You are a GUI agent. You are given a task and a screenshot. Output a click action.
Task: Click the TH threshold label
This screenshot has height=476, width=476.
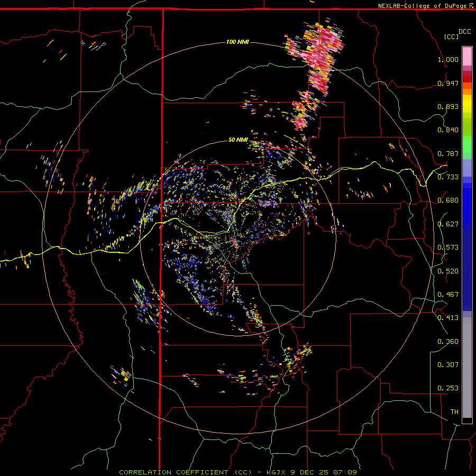(454, 412)
